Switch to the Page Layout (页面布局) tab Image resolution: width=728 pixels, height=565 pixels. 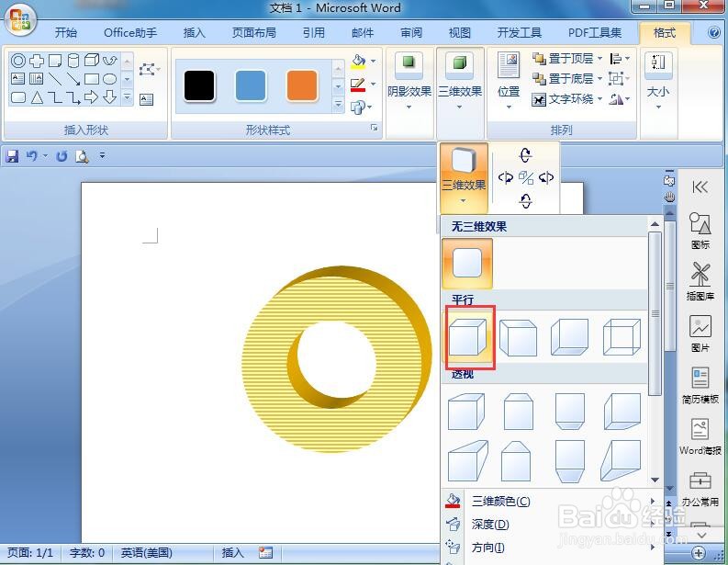(x=254, y=32)
